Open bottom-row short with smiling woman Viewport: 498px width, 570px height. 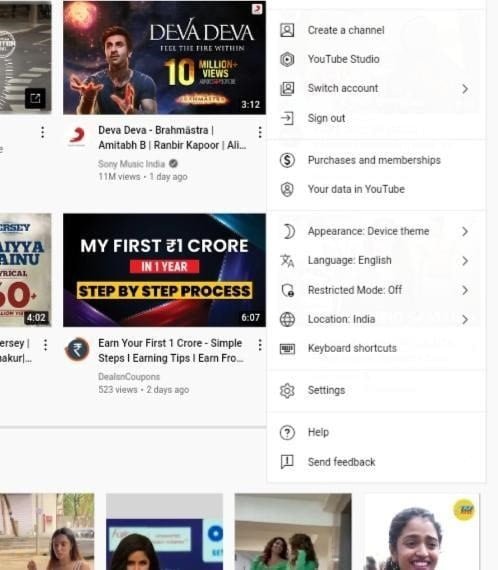coord(422,531)
